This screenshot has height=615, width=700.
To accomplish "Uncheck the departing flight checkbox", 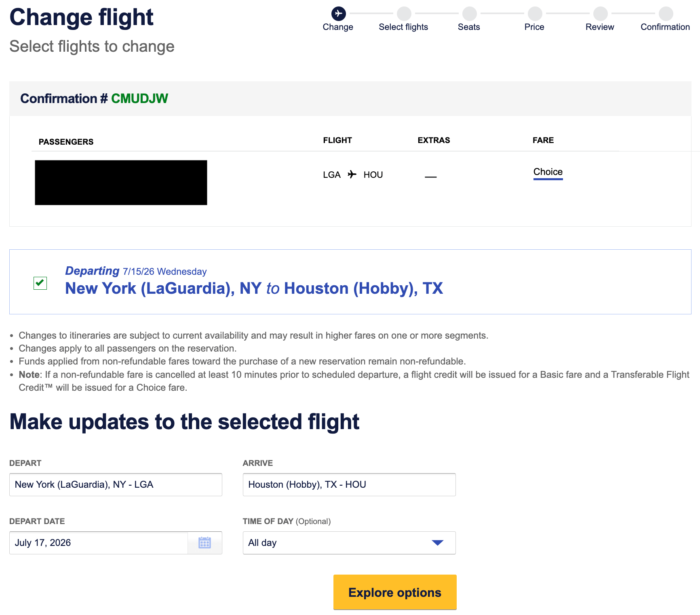I will click(x=40, y=283).
